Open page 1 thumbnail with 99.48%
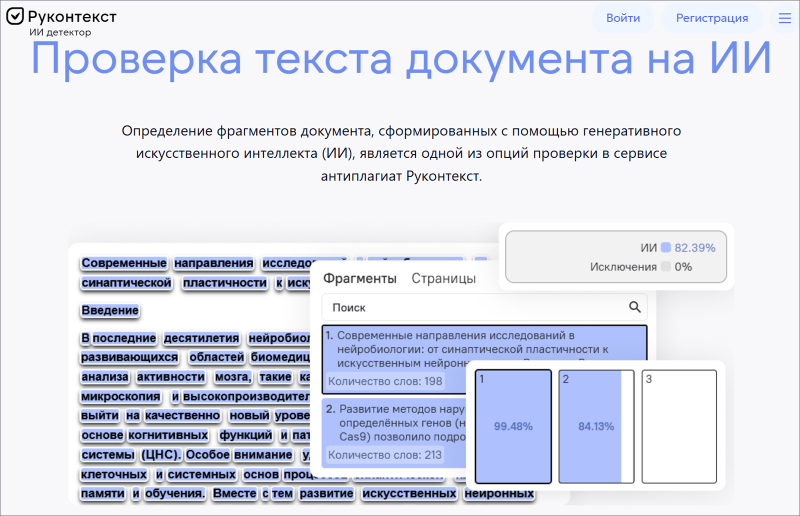The image size is (800, 516). tap(513, 426)
